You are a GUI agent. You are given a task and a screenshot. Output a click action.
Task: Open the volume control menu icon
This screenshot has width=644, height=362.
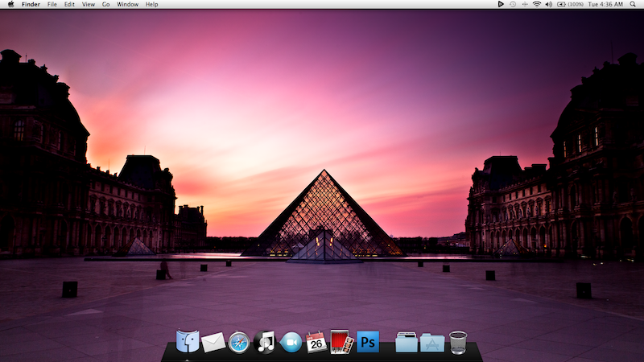(548, 4)
